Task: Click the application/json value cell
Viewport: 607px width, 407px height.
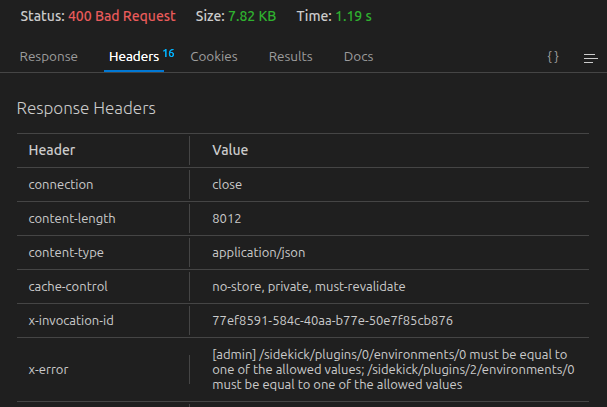Action: [255, 253]
